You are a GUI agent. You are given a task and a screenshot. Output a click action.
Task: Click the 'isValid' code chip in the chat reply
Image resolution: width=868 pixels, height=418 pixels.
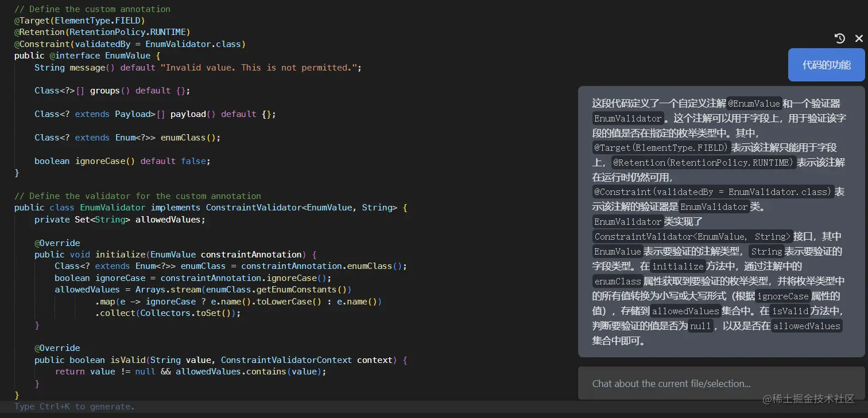click(790, 311)
